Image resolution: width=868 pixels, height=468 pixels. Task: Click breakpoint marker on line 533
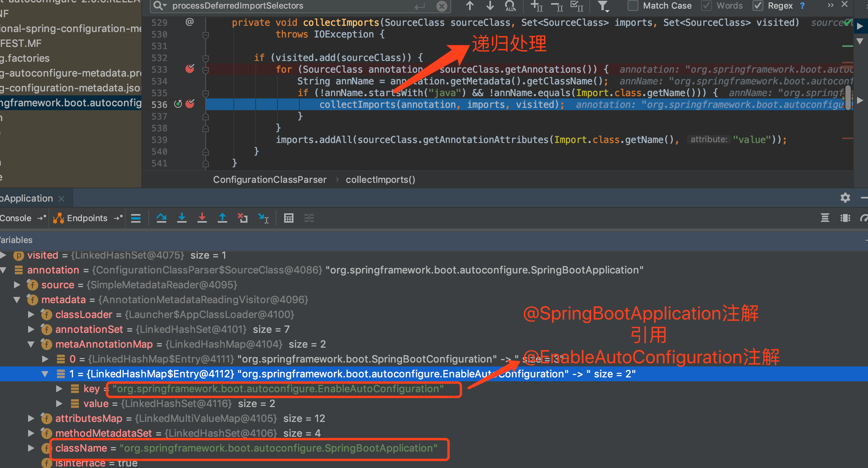[x=190, y=69]
